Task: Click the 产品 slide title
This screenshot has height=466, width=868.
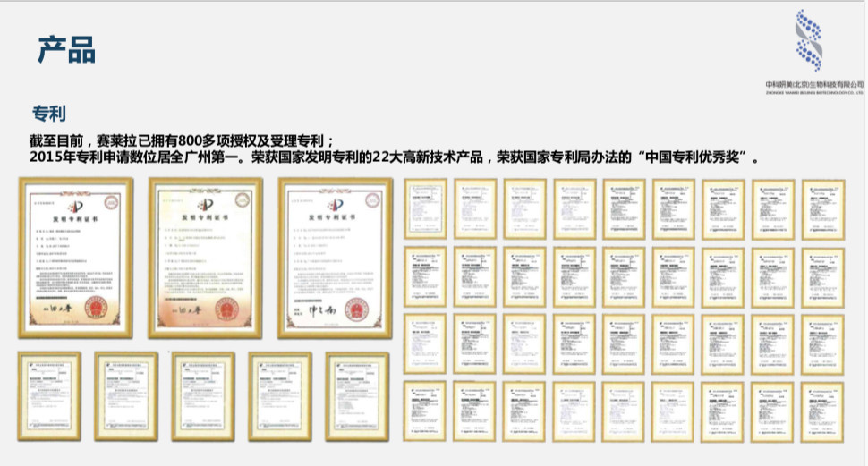Action: (x=66, y=50)
